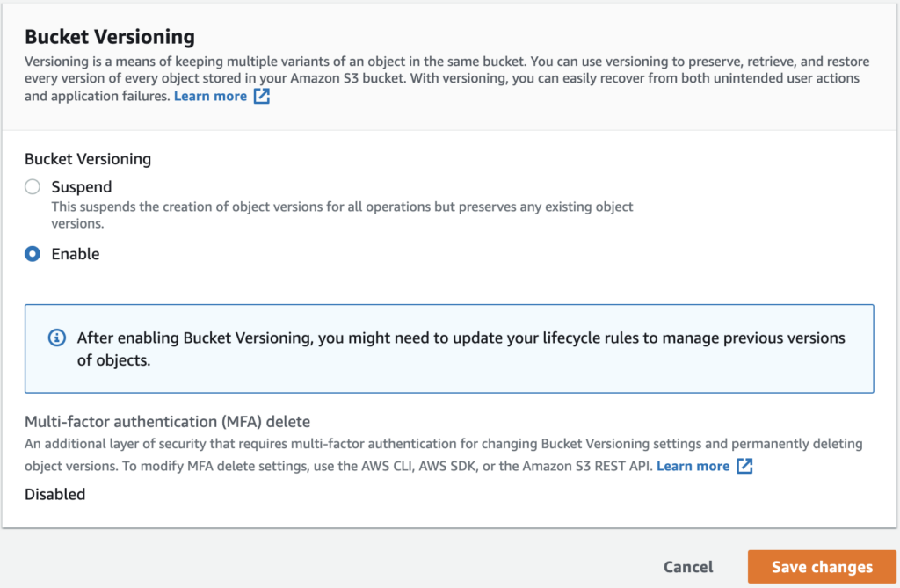Viewport: 900px width, 588px height.
Task: Click the external link icon in MFA delete section
Action: pyautogui.click(x=744, y=467)
